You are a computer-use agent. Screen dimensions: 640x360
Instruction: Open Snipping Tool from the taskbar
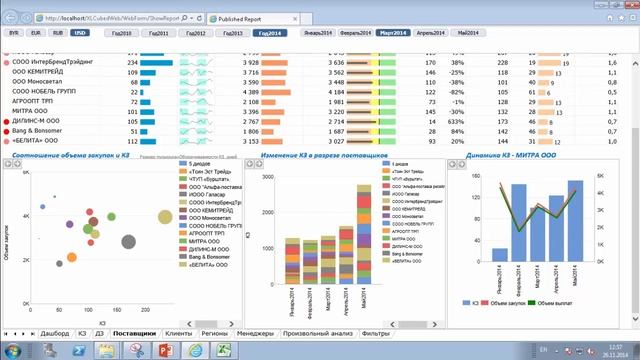point(136,351)
